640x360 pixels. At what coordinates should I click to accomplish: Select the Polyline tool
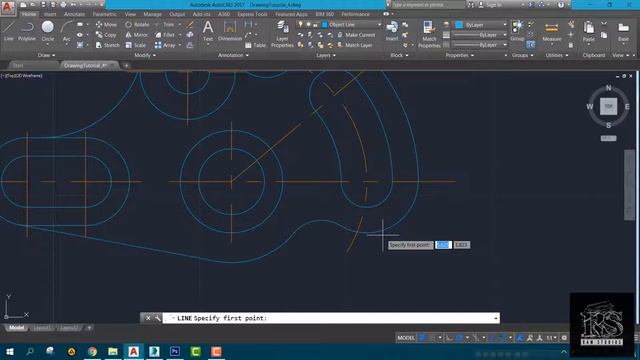point(27,31)
